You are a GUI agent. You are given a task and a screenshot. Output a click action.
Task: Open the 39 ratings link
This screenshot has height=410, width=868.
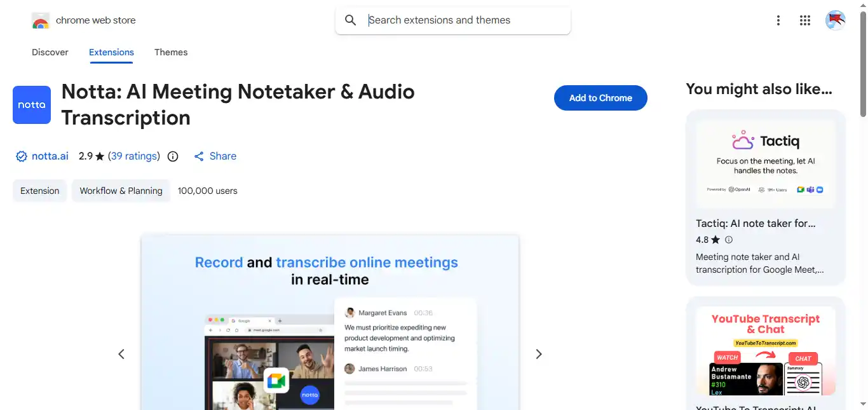point(133,156)
